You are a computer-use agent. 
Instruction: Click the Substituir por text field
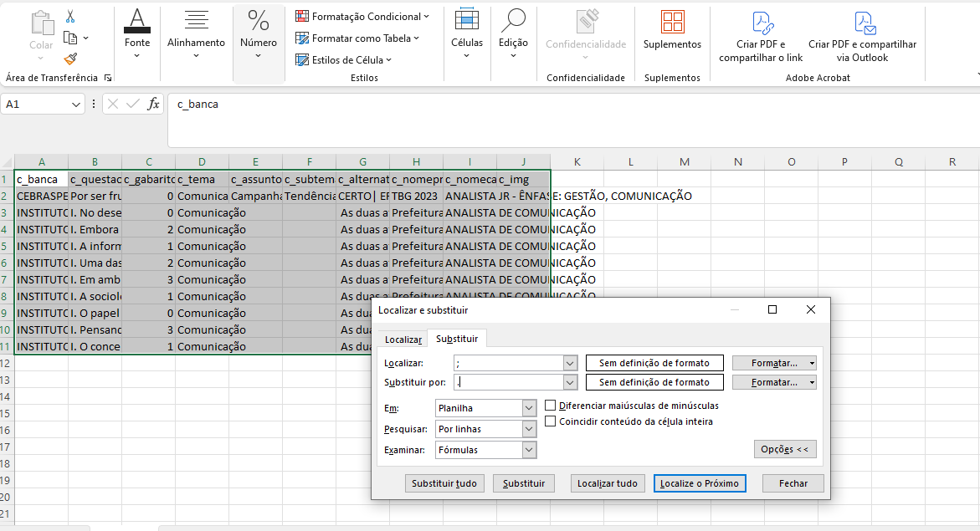tap(509, 382)
